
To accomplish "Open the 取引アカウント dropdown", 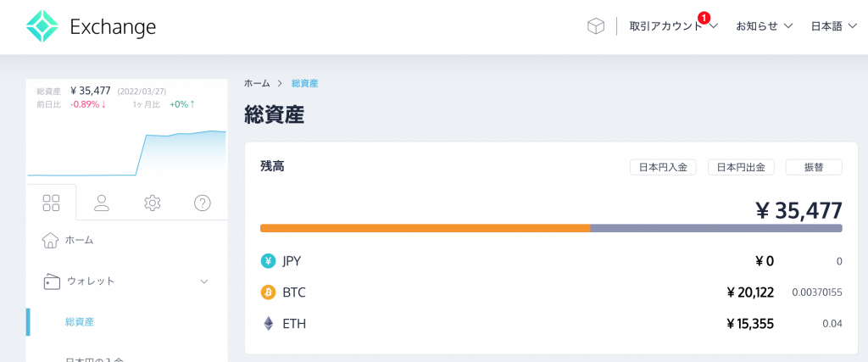I will pyautogui.click(x=673, y=26).
